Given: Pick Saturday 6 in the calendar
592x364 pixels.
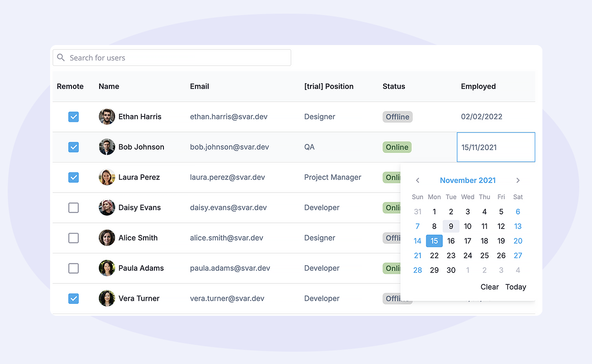Looking at the screenshot, I should [518, 212].
